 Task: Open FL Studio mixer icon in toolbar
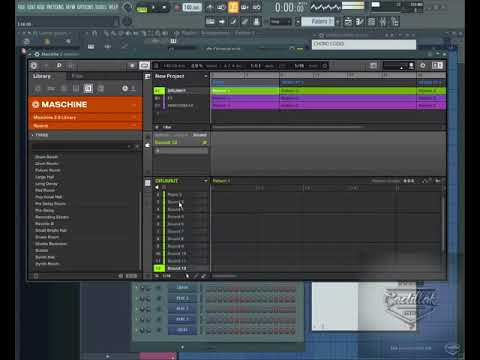[x=383, y=22]
